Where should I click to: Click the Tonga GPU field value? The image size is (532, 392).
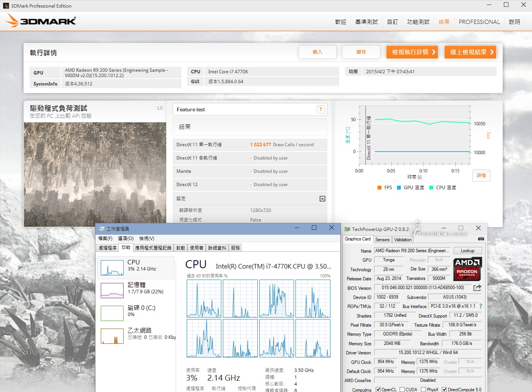tap(389, 260)
